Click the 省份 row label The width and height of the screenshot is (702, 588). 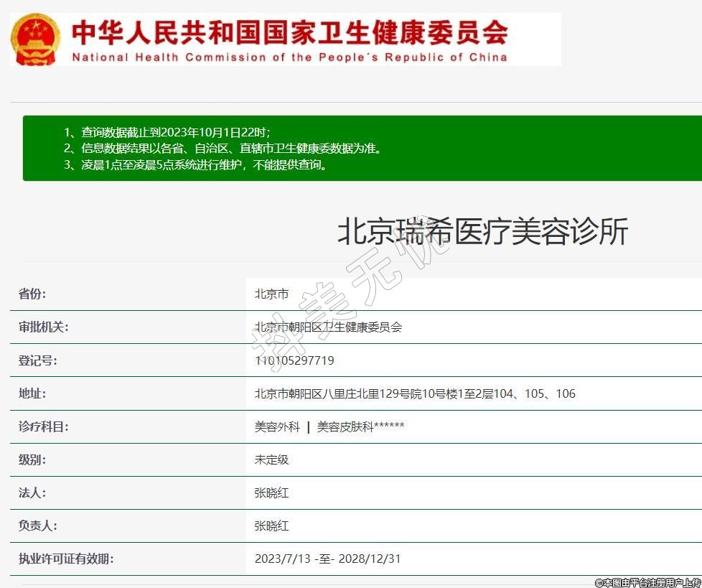tap(32, 294)
